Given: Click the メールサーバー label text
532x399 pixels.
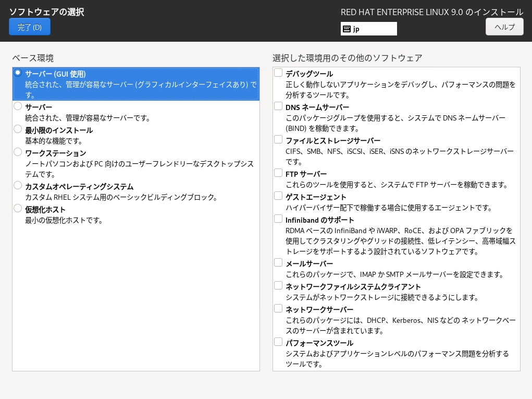Looking at the screenshot, I should [310, 264].
